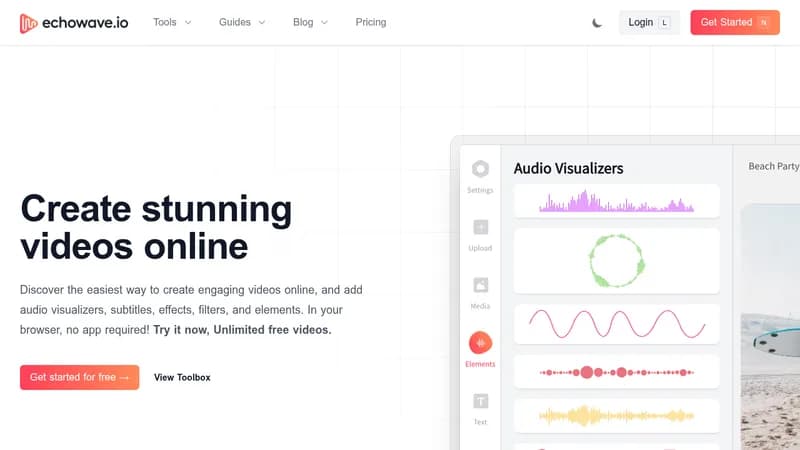Viewport: 800px width, 450px height.
Task: Toggle dark mode moon icon
Action: pos(597,23)
